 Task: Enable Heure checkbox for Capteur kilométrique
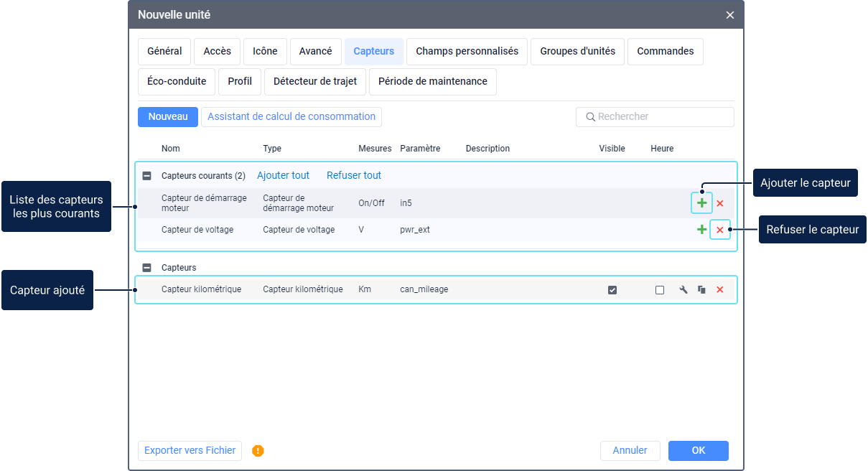pos(660,290)
